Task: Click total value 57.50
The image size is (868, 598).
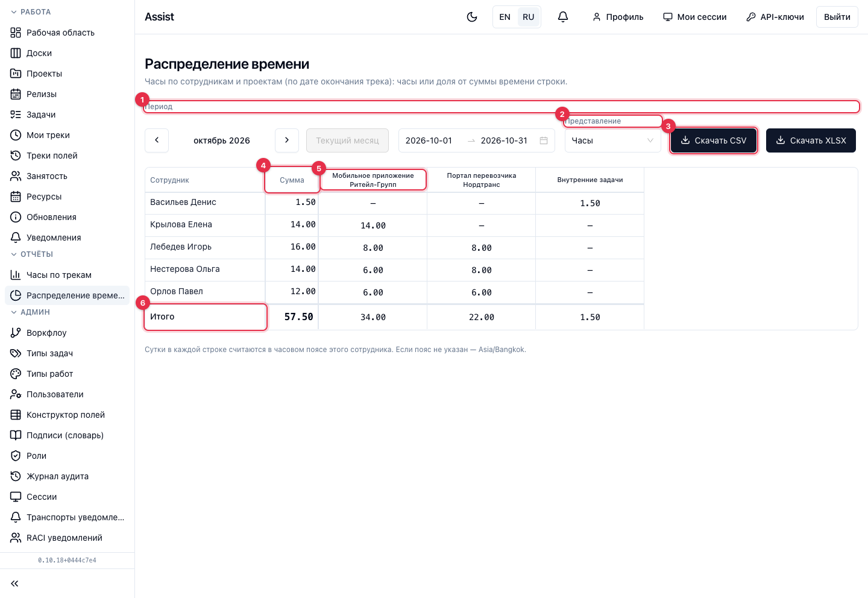Action: tap(299, 316)
